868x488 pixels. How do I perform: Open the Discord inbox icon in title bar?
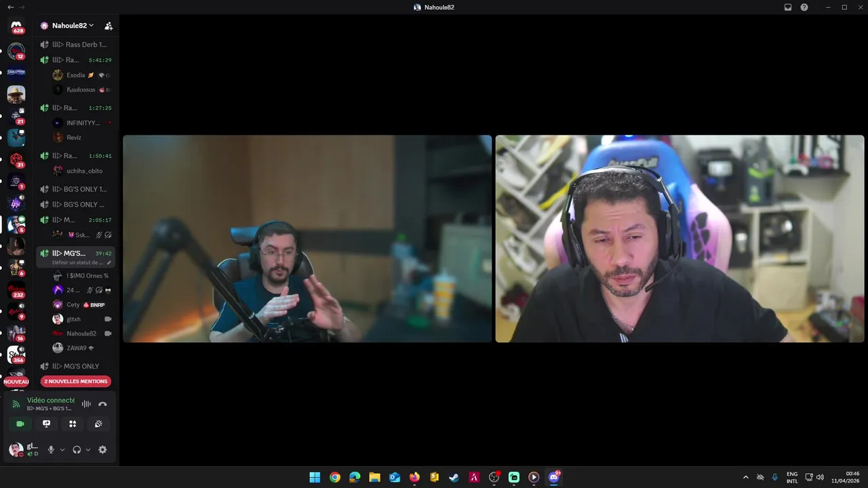click(788, 7)
